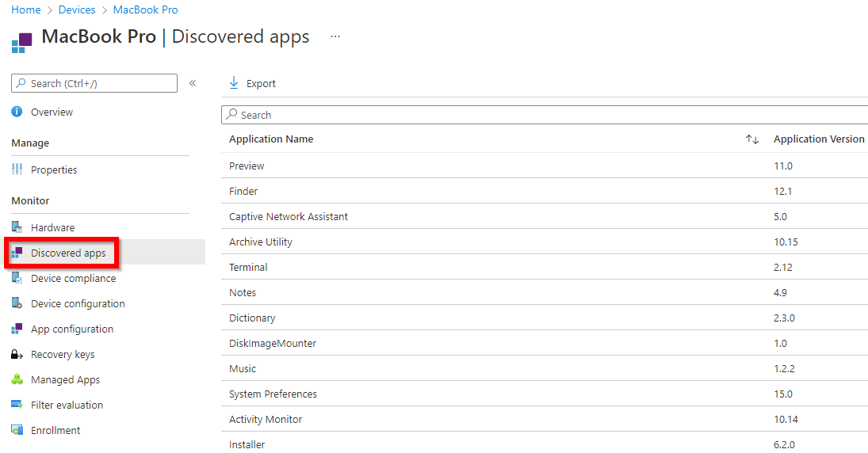Click the Export button label
This screenshot has height=453, width=868.
point(261,83)
